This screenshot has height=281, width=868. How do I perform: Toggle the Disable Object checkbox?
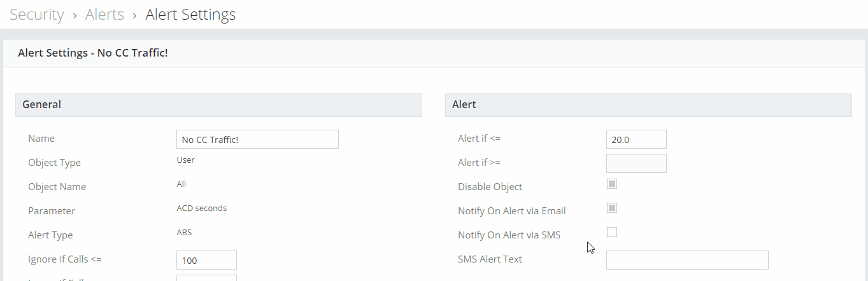pyautogui.click(x=612, y=184)
